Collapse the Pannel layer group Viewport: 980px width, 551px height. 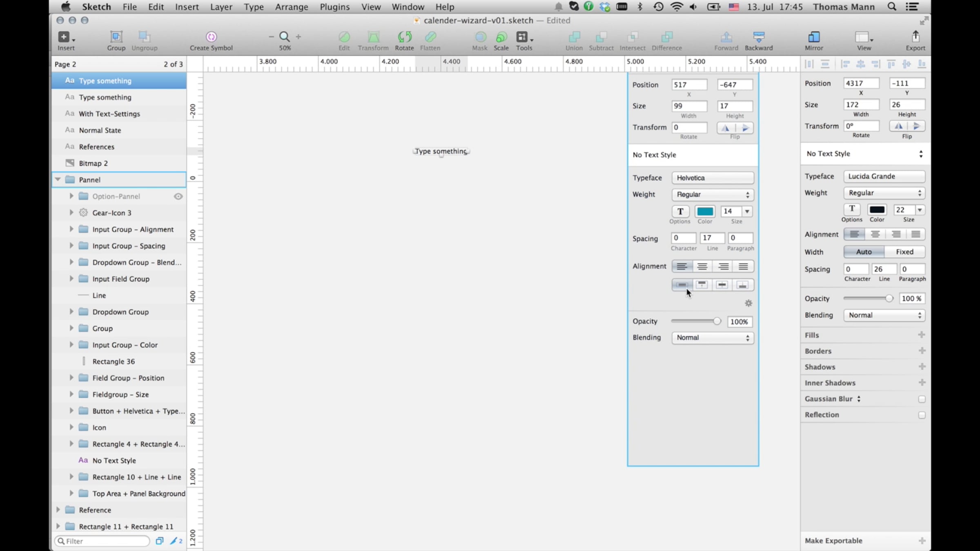pos(58,180)
